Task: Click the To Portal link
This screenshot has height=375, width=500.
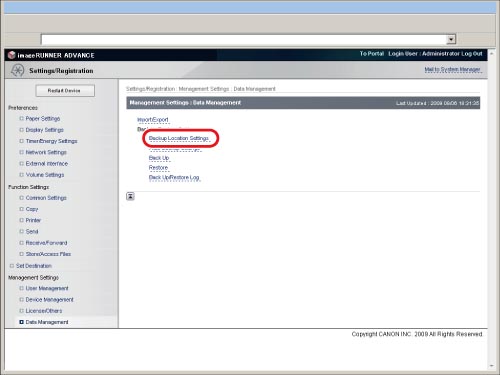Action: (x=372, y=54)
